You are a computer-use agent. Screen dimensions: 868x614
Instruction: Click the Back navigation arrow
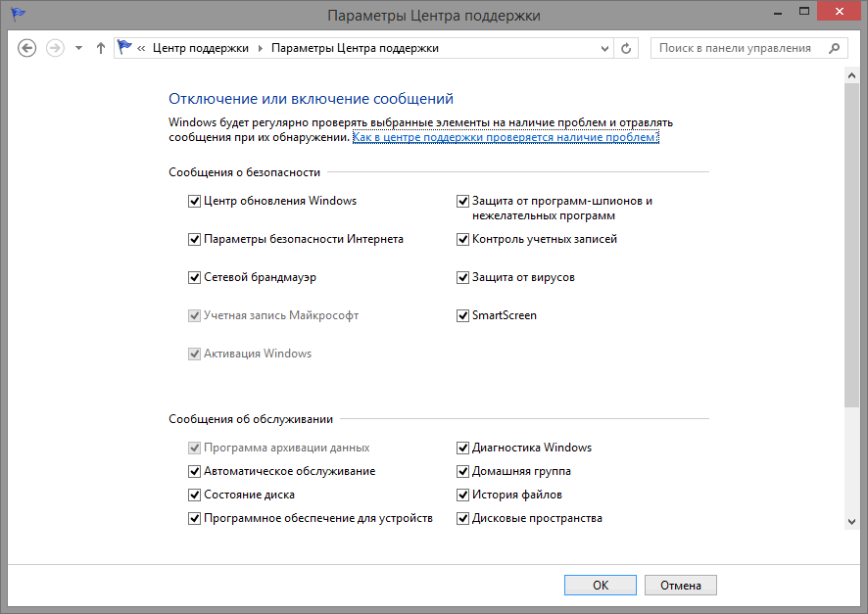pyautogui.click(x=27, y=48)
